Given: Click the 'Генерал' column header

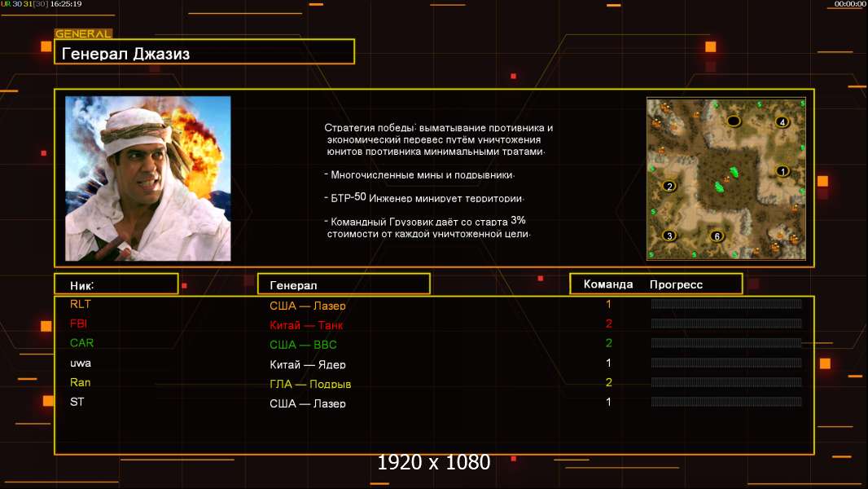Looking at the screenshot, I should (344, 284).
